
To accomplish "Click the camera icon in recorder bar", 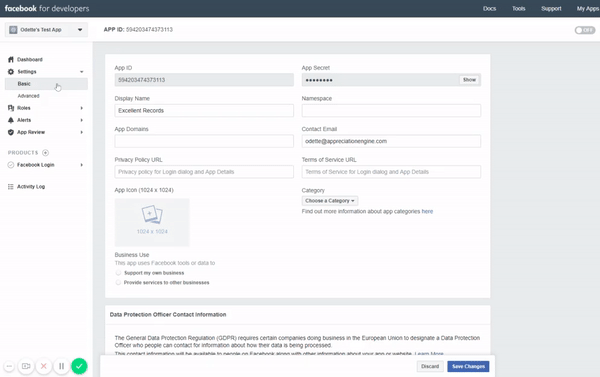I will 26,366.
